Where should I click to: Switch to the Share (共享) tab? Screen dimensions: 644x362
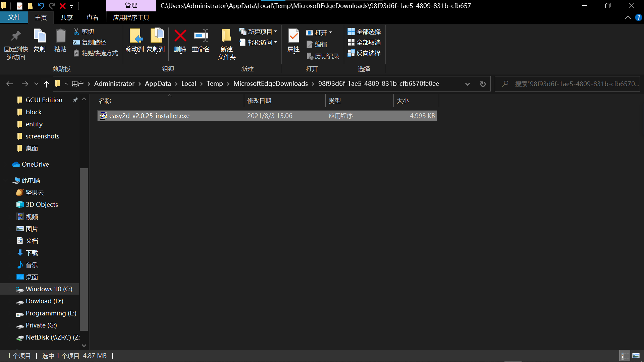(67, 17)
